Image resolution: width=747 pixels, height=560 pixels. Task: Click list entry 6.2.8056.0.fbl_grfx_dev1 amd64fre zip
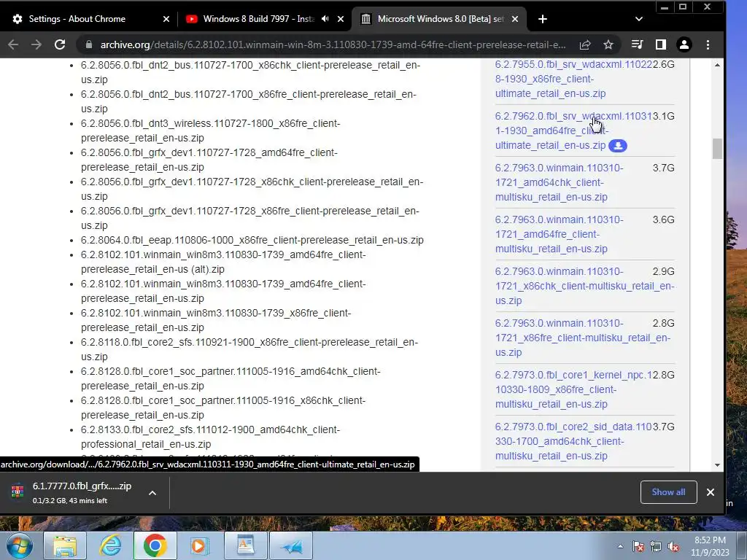[209, 160]
